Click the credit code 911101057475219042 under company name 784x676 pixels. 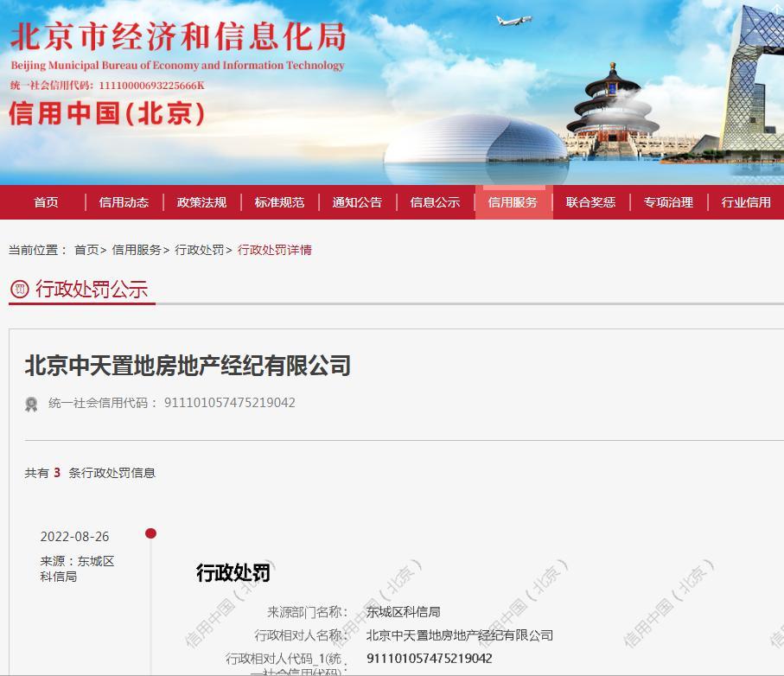tap(230, 403)
